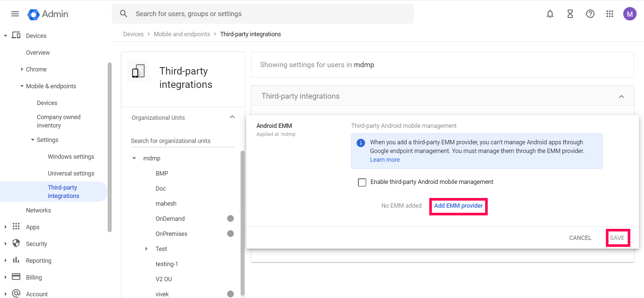Click the notifications bell icon

(550, 14)
